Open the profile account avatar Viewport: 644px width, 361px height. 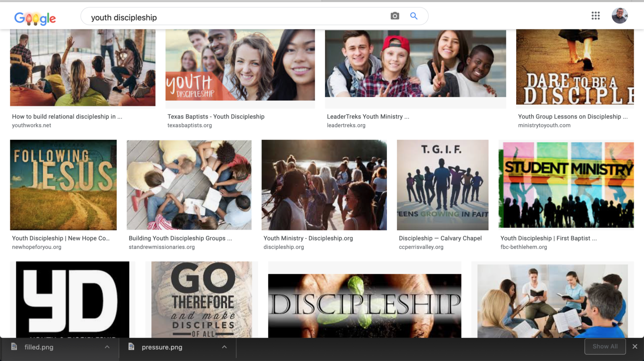click(x=620, y=15)
